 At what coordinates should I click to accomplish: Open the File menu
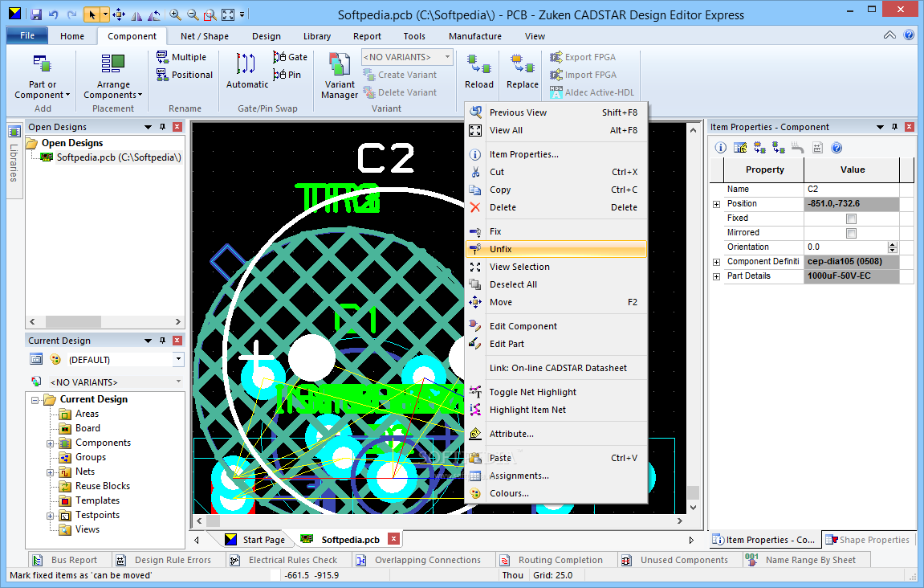(27, 35)
